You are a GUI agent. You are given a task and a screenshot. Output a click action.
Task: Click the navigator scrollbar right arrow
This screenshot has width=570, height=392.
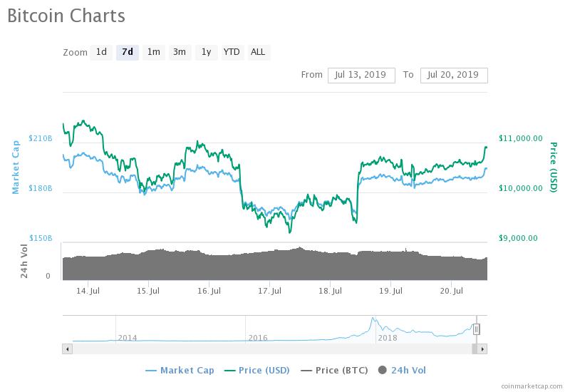tap(482, 349)
